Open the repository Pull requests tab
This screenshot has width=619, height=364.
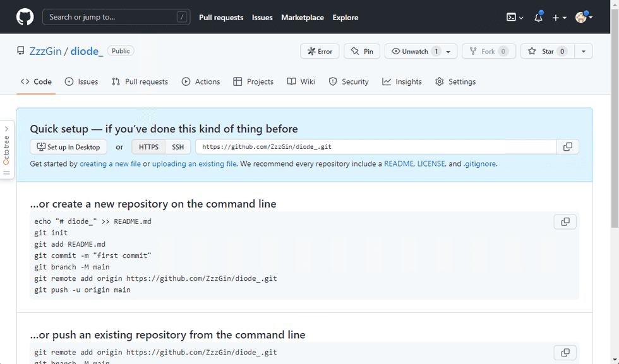click(x=140, y=81)
